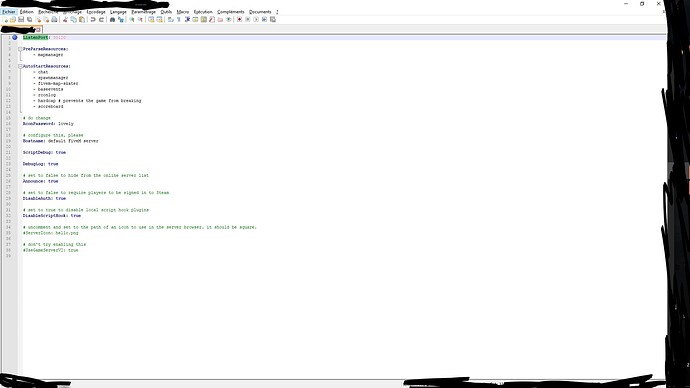Screen dimensions: 690x388
Task: Collapse the PreParseResources fold block
Action: [20, 49]
